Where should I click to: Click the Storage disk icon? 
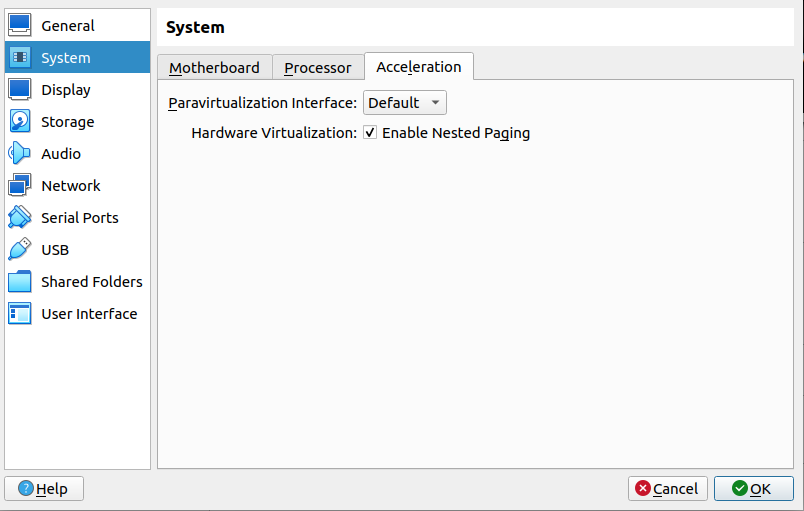pyautogui.click(x=20, y=122)
